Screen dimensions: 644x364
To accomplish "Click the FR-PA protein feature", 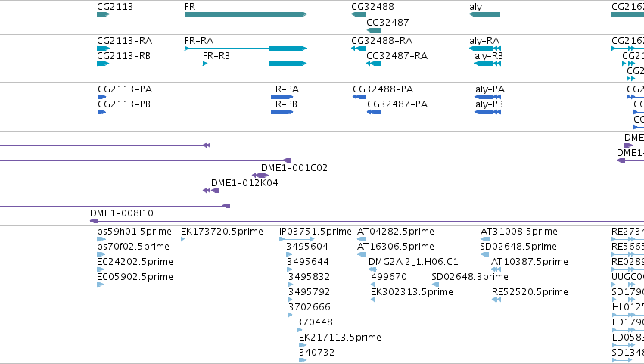I will [282, 97].
